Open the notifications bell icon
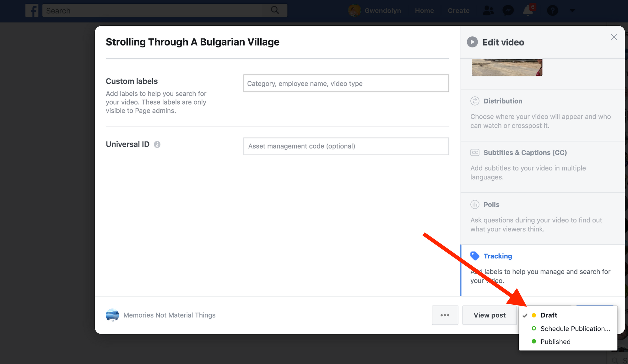Image resolution: width=628 pixels, height=364 pixels. tap(528, 11)
